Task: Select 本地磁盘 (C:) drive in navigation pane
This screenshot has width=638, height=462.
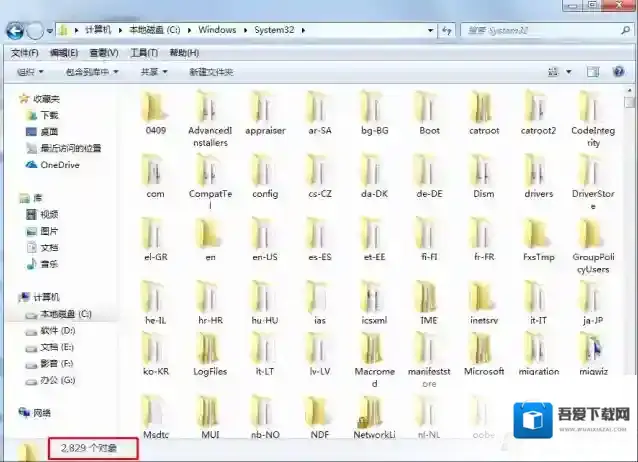Action: pos(66,314)
